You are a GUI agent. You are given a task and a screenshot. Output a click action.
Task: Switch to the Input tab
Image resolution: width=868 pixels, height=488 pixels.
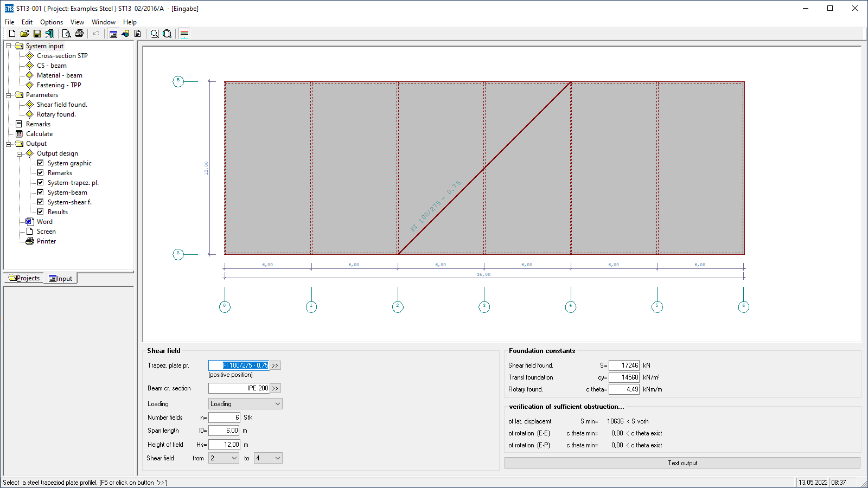[60, 279]
